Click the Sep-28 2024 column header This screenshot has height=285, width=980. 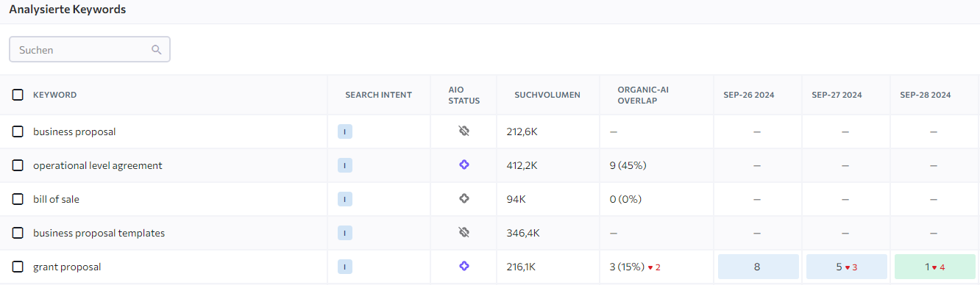tap(926, 95)
